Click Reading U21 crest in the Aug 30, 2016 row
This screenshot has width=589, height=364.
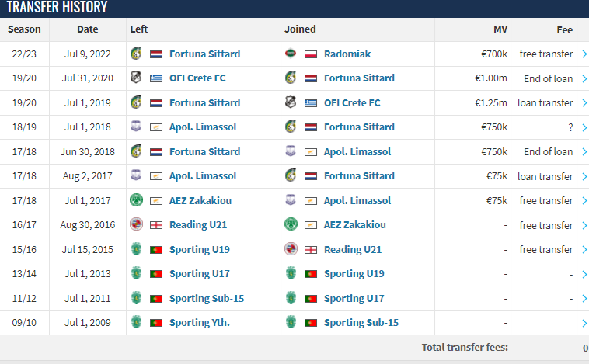tap(136, 224)
